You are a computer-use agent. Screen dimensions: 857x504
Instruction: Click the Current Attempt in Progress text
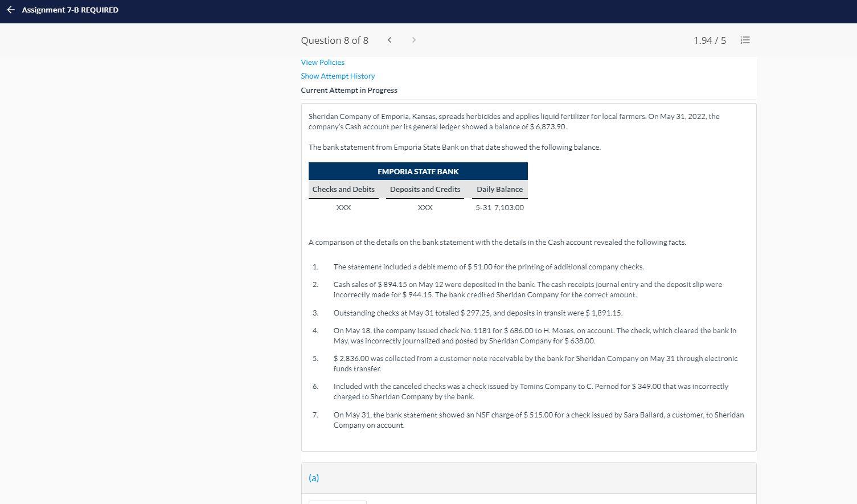(x=349, y=90)
